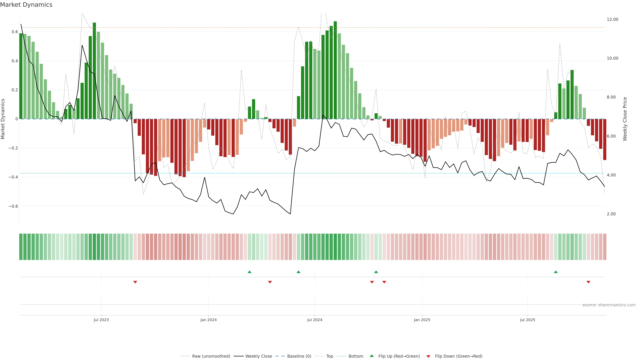Screen dimensions: 644x362
Task: Click the green flip-up triangle before Jul 2024
Action: tap(299, 272)
